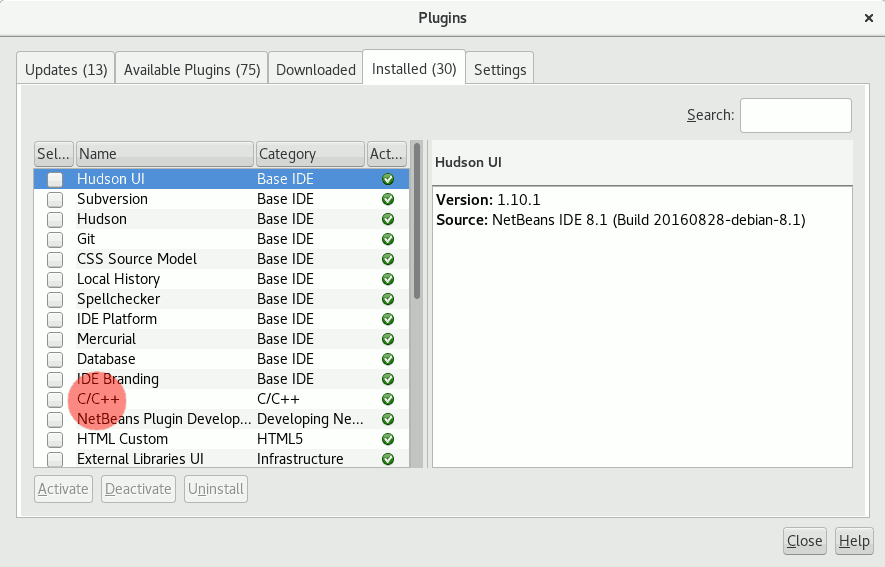Image resolution: width=885 pixels, height=567 pixels.
Task: Click active icon for NetBeans Plugin Development row
Action: 388,419
